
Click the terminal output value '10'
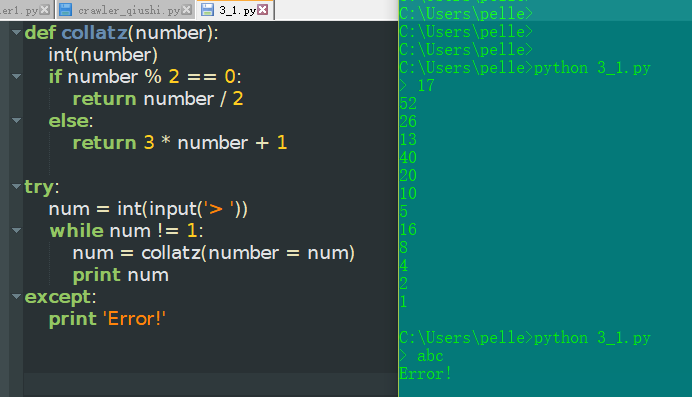click(408, 194)
